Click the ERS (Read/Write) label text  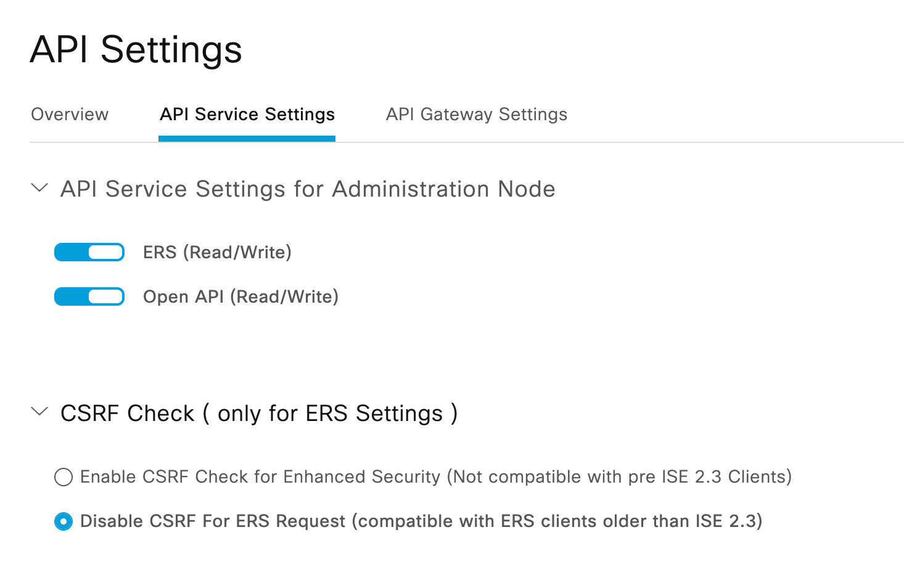[217, 253]
